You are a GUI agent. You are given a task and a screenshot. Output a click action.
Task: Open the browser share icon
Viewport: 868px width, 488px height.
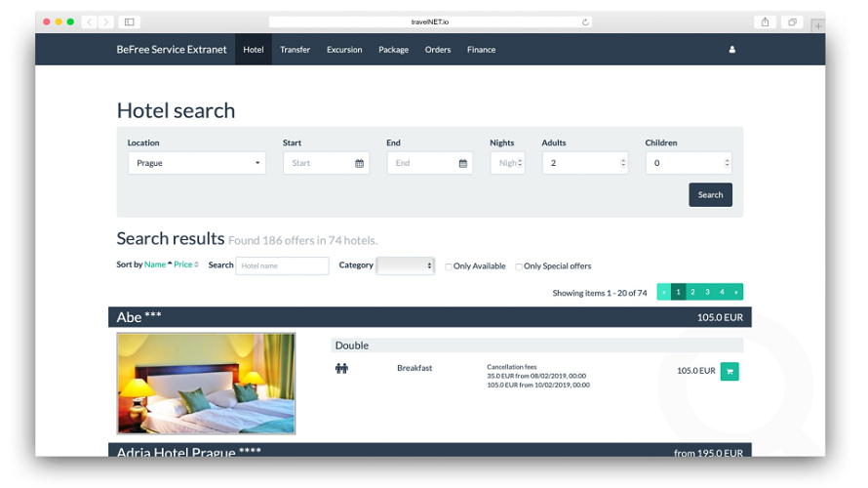[x=765, y=22]
